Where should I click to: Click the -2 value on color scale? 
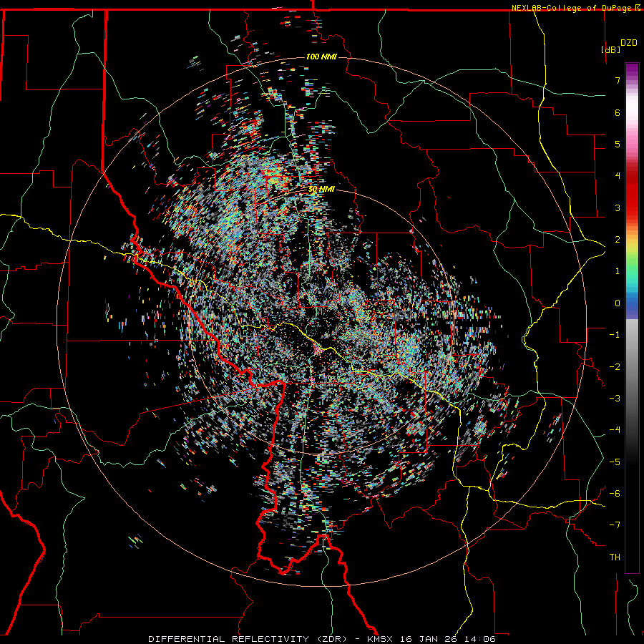pos(615,367)
